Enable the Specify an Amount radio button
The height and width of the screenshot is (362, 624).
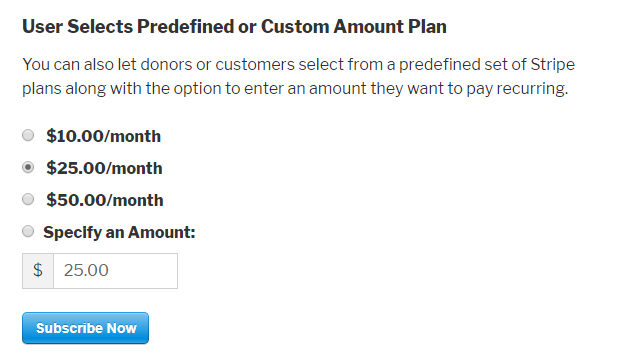(x=28, y=231)
